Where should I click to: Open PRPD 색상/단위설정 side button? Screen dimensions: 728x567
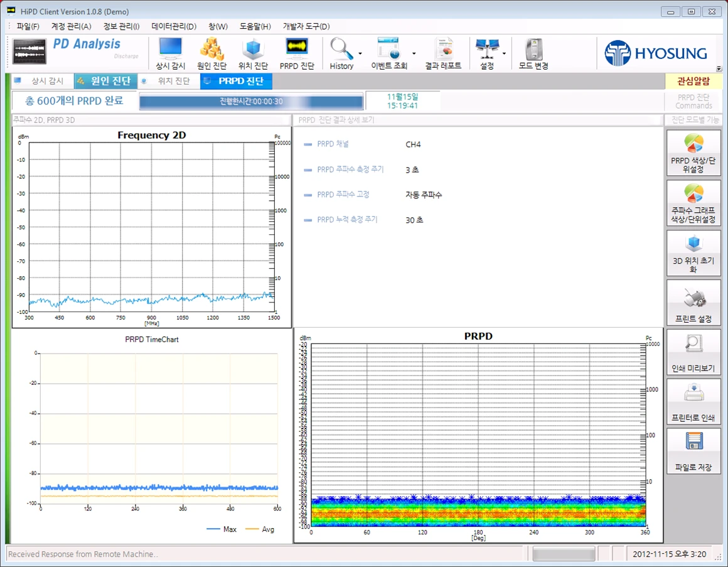point(693,153)
